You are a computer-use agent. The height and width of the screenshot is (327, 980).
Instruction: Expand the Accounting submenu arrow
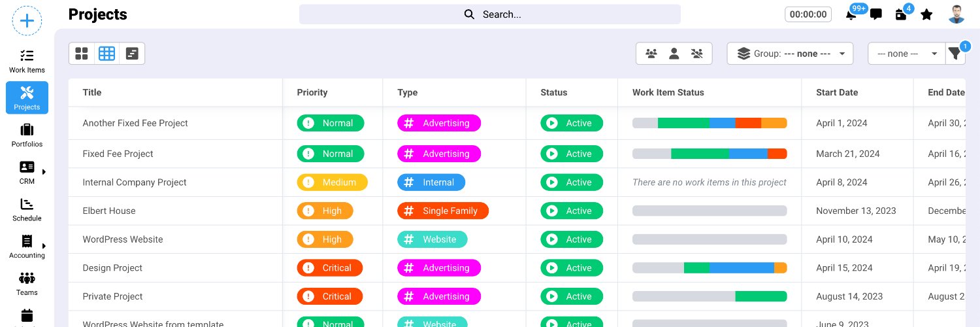44,246
